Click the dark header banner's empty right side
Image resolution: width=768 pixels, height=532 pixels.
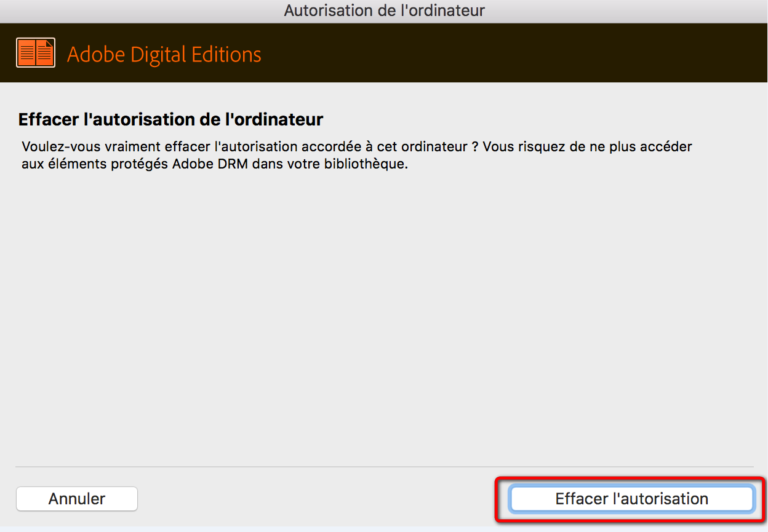tap(554, 54)
